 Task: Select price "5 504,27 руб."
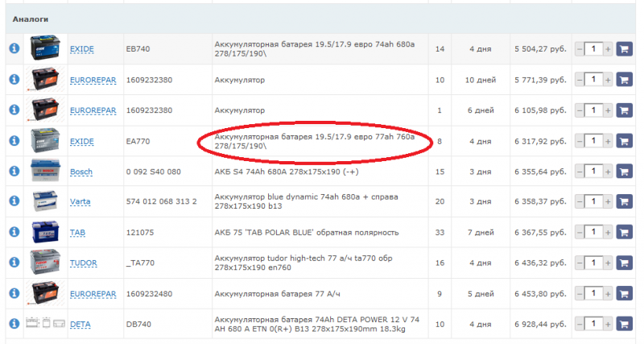(540, 49)
